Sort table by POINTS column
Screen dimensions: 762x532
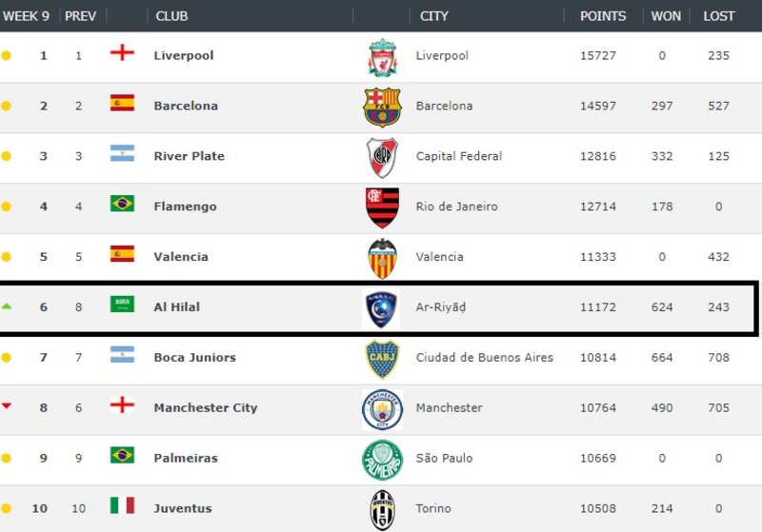tap(603, 16)
